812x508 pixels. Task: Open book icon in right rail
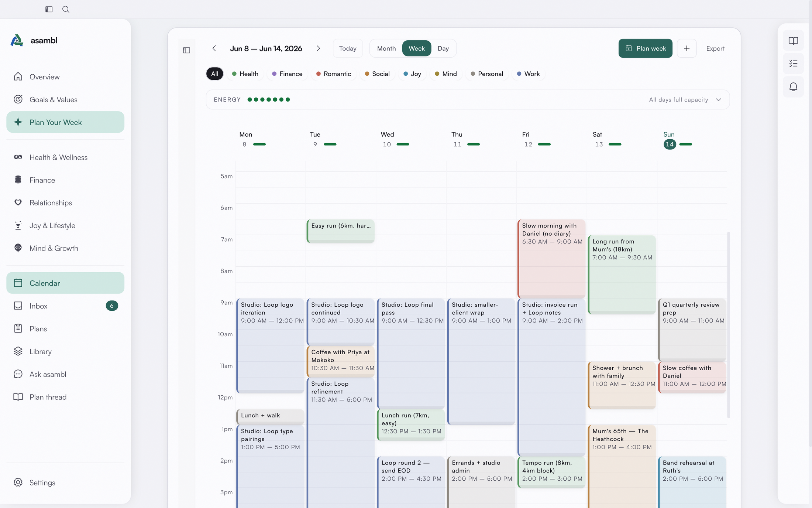pyautogui.click(x=793, y=41)
